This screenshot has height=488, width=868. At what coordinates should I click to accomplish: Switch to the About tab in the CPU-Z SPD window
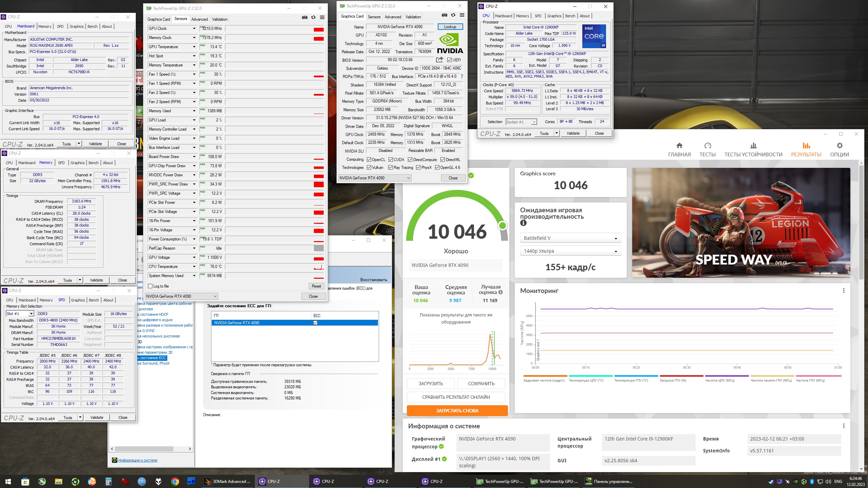tap(108, 300)
